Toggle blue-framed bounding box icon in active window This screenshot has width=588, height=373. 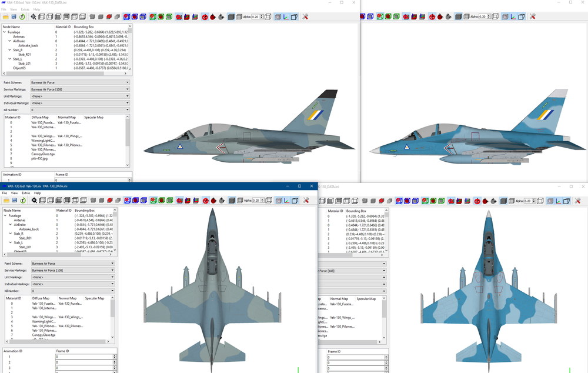pos(143,201)
